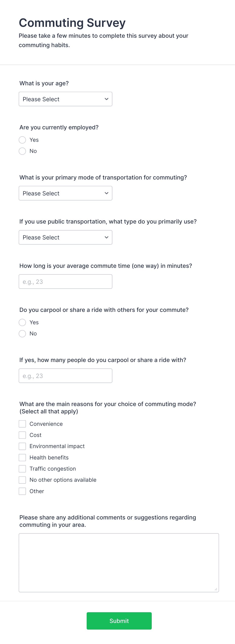The width and height of the screenshot is (235, 644).
Task: Open the age dropdown
Action: click(65, 99)
